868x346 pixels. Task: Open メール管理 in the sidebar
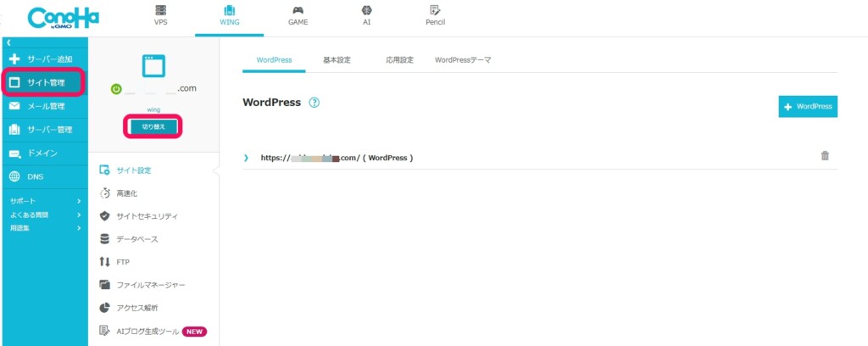coord(45,106)
